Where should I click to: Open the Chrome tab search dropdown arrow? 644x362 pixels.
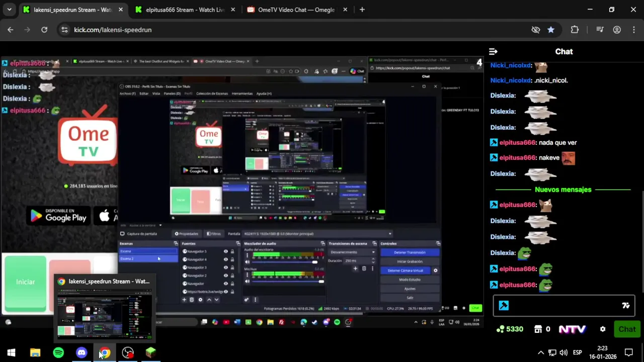(9, 10)
